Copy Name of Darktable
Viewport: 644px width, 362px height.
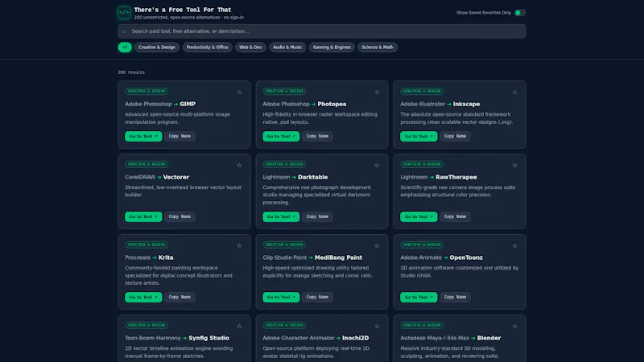point(317,216)
